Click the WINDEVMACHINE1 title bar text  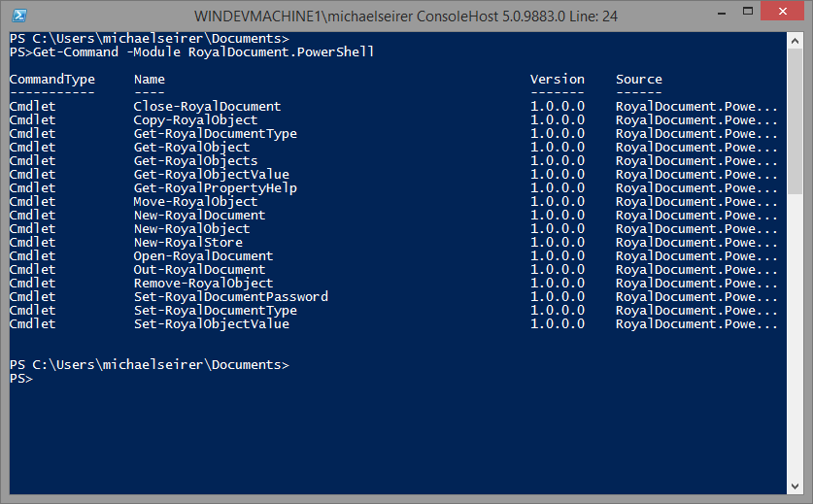pyautogui.click(x=400, y=16)
